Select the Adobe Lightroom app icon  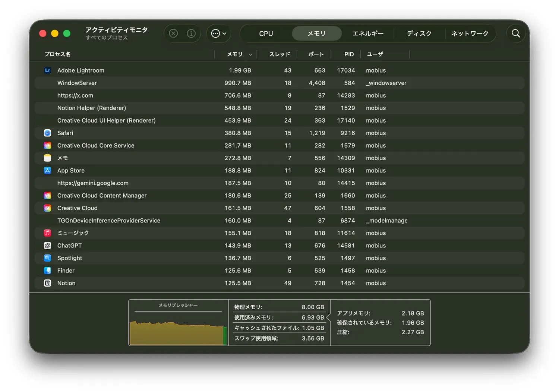click(47, 70)
